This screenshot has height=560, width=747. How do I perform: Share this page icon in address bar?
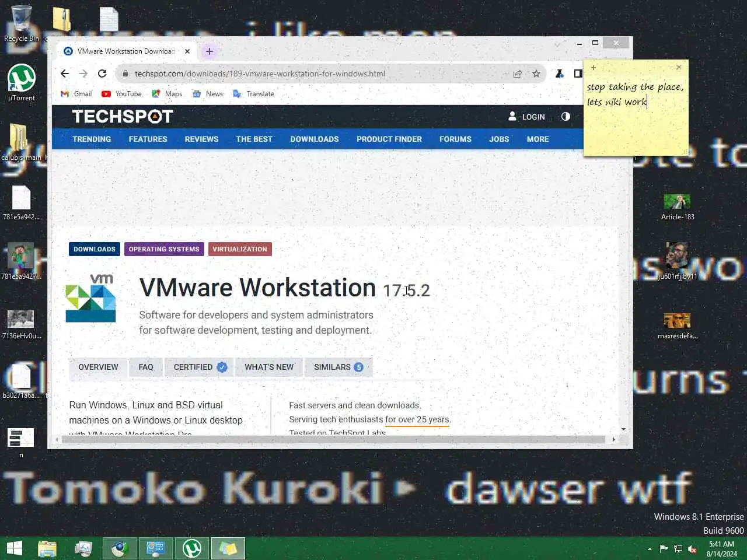(x=517, y=73)
